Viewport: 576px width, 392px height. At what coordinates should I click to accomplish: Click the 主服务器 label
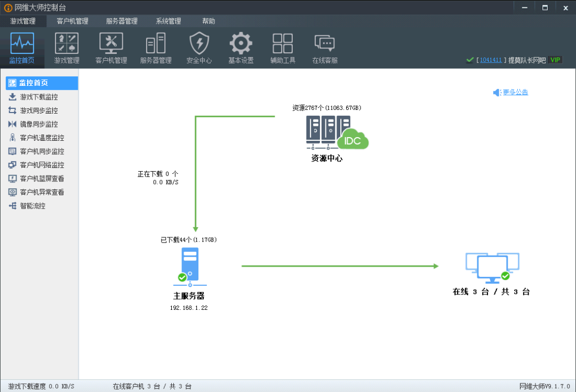coord(189,296)
